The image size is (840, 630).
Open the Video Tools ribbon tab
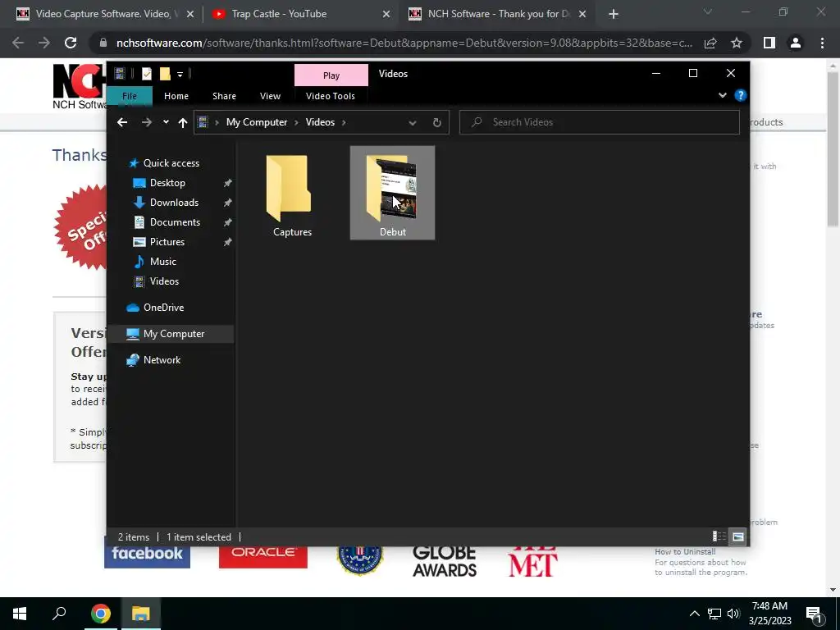[330, 96]
